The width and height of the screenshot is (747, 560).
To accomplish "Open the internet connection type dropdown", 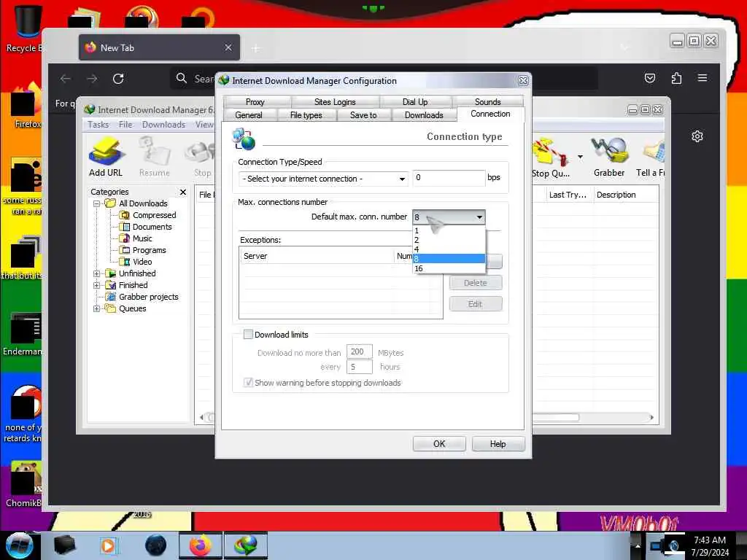I will pyautogui.click(x=323, y=179).
